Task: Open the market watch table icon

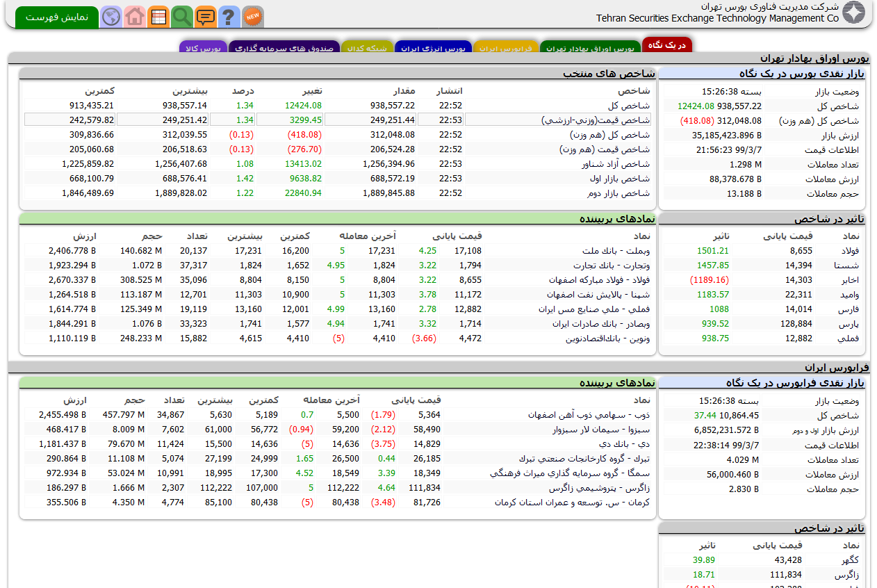Action: point(158,16)
